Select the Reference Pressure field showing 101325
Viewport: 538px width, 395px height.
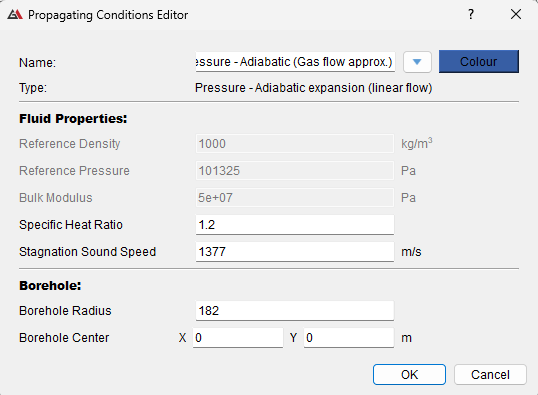[x=295, y=171]
